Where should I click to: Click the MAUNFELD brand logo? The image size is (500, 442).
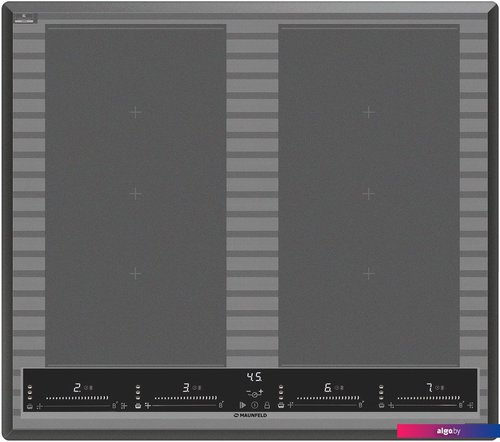click(250, 415)
